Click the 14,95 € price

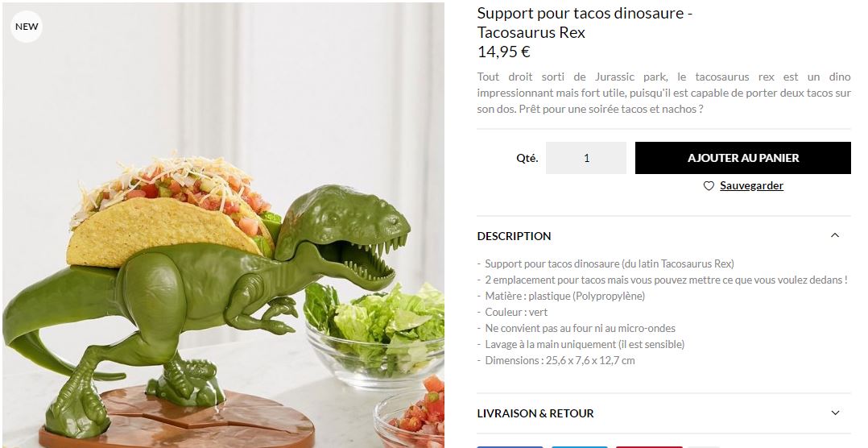tap(504, 52)
